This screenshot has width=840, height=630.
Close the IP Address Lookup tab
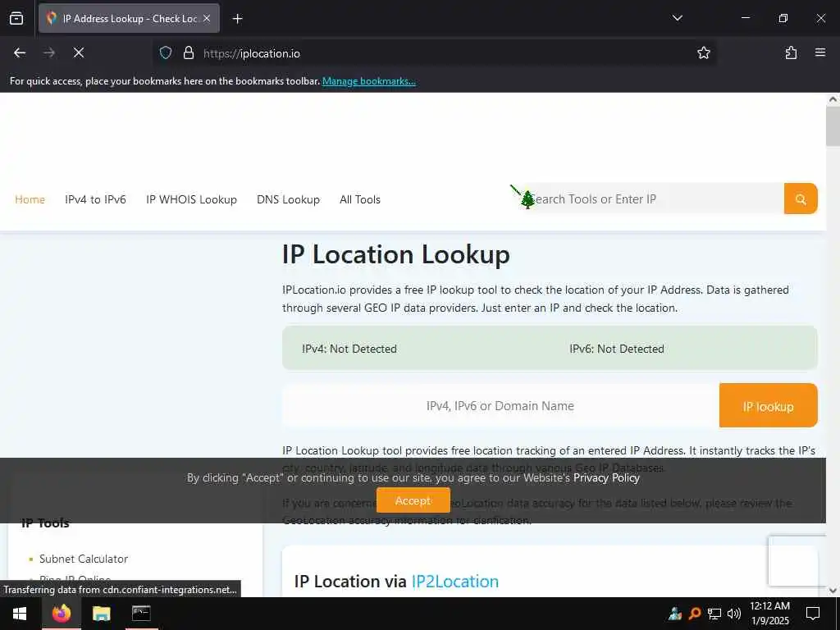207,19
